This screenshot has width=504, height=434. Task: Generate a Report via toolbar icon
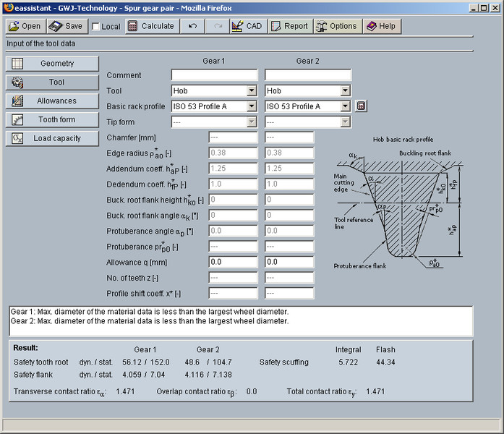click(276, 26)
